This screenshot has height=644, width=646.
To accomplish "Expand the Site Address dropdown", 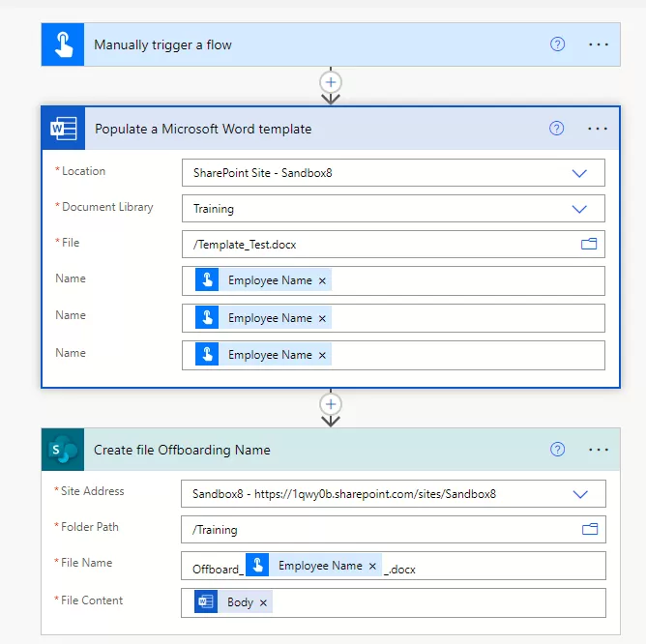I will coord(580,494).
